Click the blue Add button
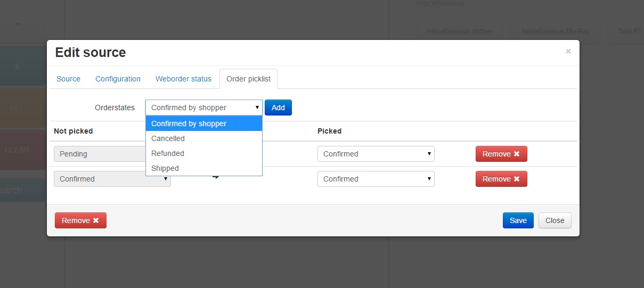The height and width of the screenshot is (288, 644). click(x=278, y=108)
